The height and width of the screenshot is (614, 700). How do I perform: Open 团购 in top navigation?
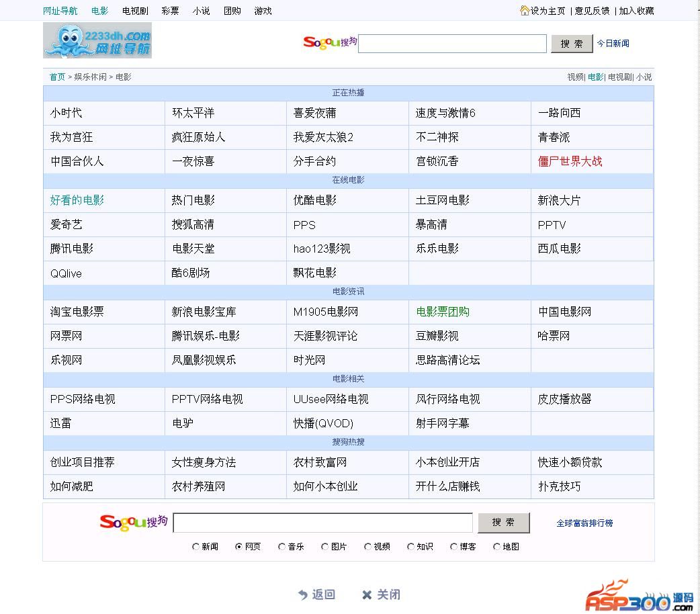click(232, 11)
